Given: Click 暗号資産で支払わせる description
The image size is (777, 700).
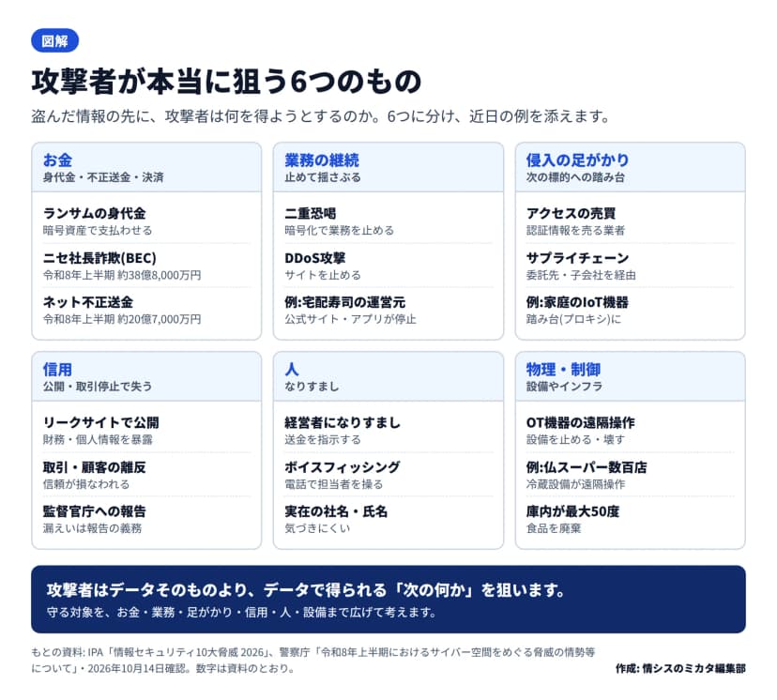Looking at the screenshot, I should click(x=98, y=230).
